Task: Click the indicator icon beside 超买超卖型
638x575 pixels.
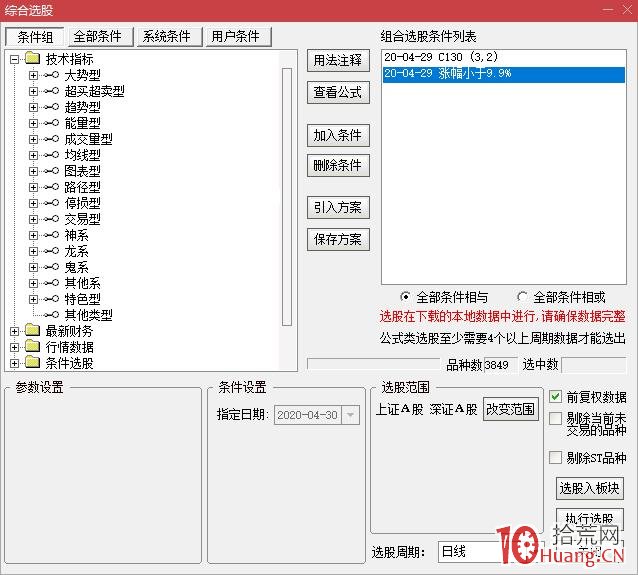Action: [52, 91]
